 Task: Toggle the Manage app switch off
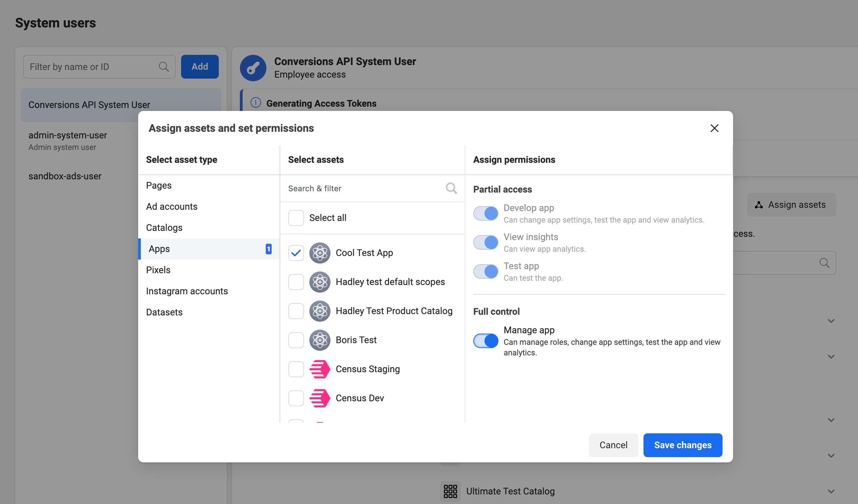(x=486, y=341)
